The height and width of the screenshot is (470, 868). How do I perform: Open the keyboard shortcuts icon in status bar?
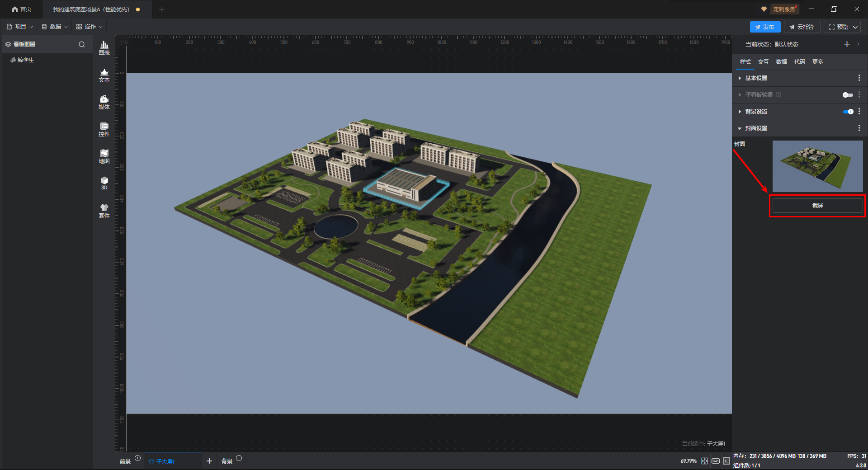pyautogui.click(x=716, y=461)
